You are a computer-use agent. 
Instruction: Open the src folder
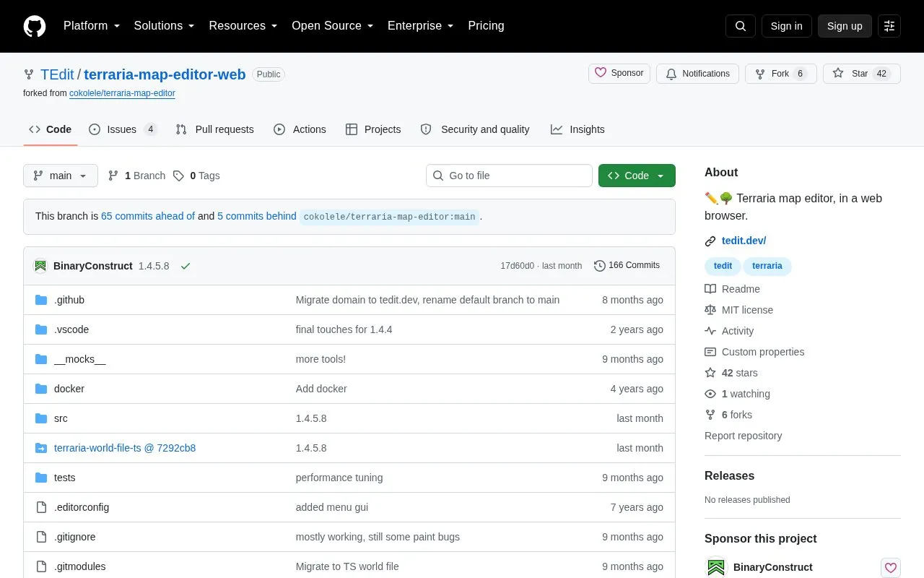click(61, 418)
